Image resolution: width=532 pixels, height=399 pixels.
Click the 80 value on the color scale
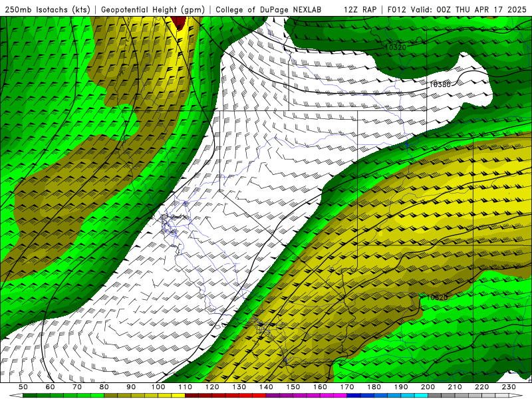pos(104,387)
